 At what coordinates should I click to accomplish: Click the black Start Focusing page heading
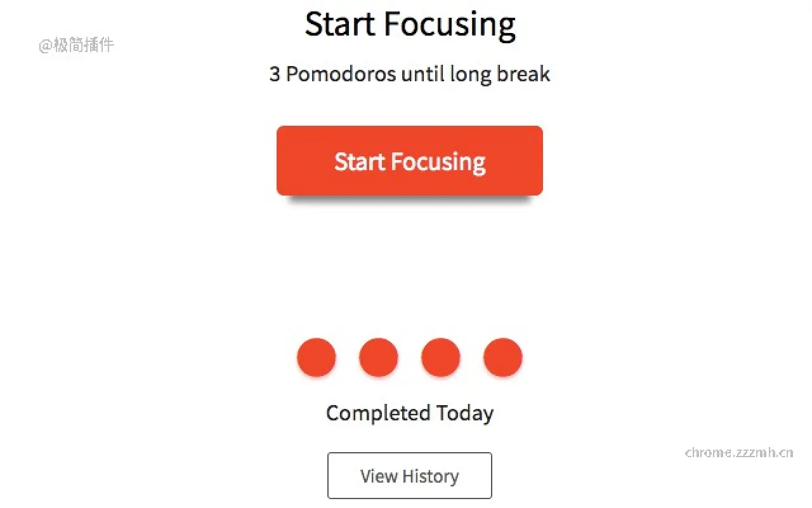coord(410,24)
